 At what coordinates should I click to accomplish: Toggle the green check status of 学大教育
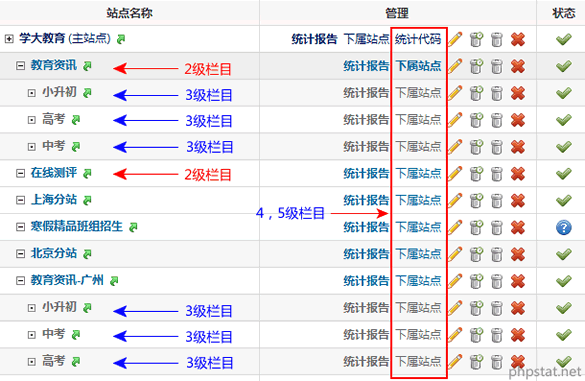[564, 39]
